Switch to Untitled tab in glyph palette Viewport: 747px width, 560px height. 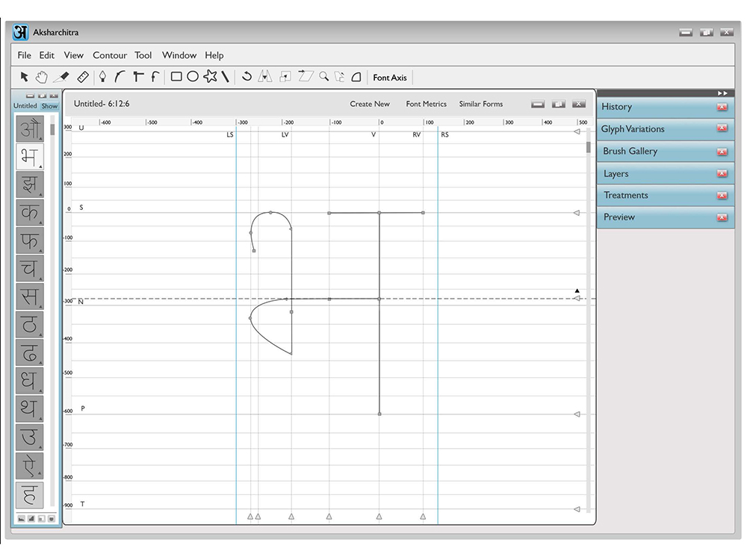25,106
